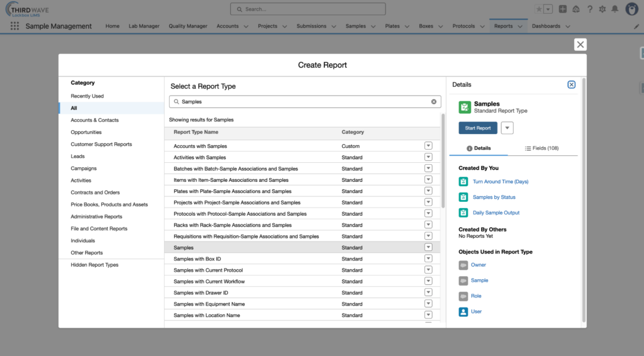This screenshot has height=356, width=644.
Task: Expand the Dashboards nav chevron
Action: [x=568, y=26]
